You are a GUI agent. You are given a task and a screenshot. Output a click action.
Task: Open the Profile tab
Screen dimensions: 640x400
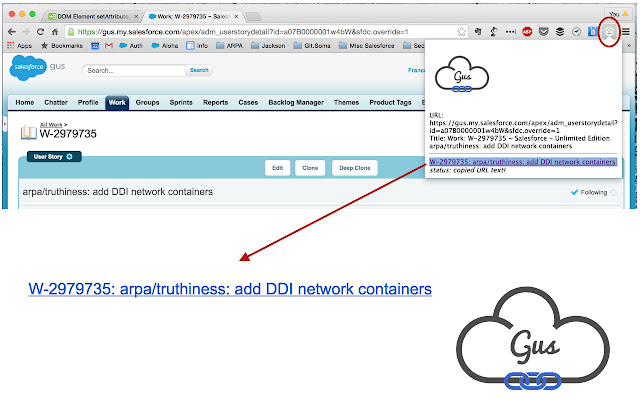pos(88,102)
